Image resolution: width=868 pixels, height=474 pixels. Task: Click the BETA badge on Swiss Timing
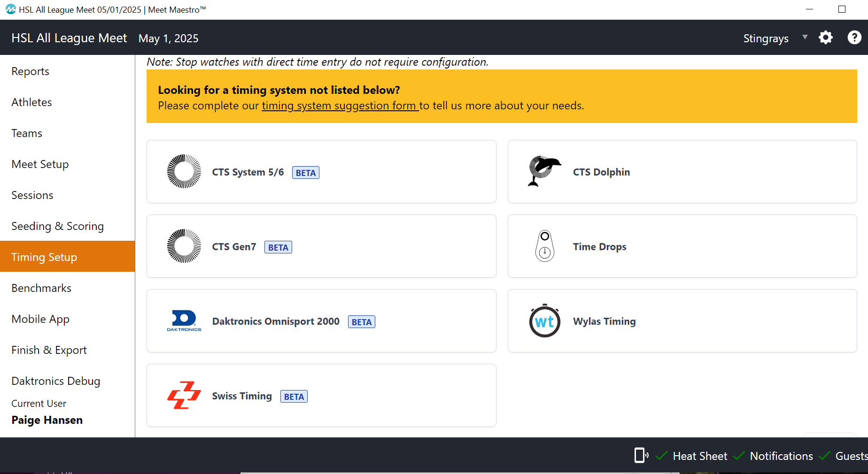tap(294, 397)
